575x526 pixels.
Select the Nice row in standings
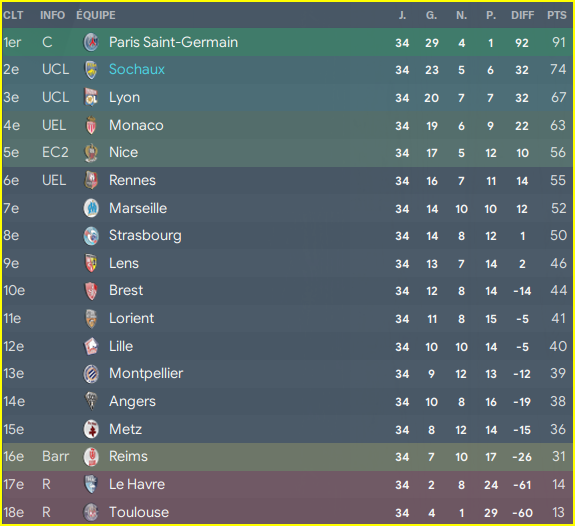288,153
